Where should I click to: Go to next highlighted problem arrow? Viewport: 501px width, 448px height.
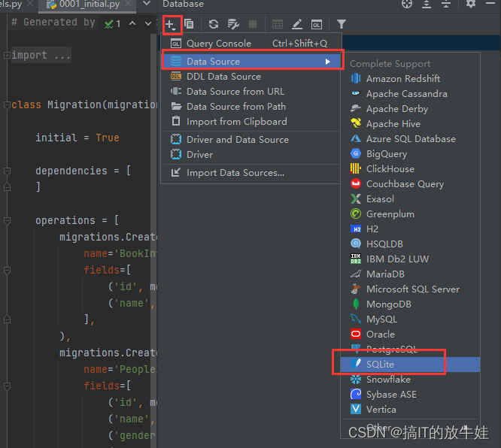point(148,23)
